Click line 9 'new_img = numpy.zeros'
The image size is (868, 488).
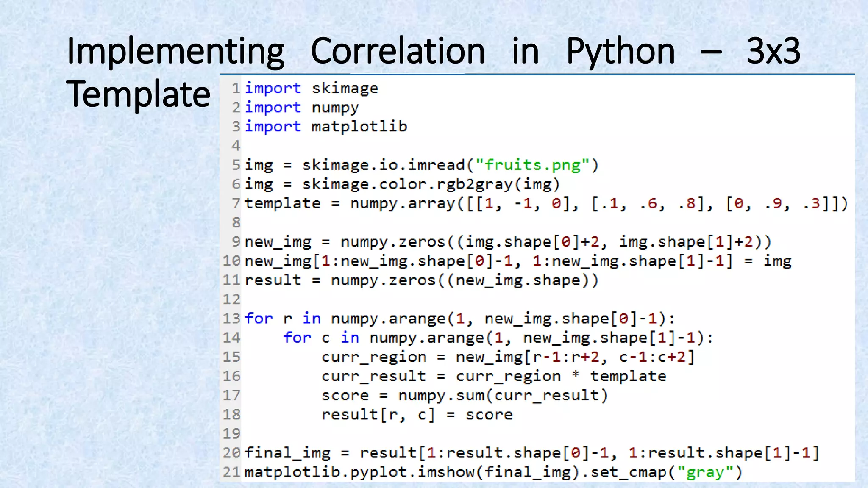(x=508, y=242)
